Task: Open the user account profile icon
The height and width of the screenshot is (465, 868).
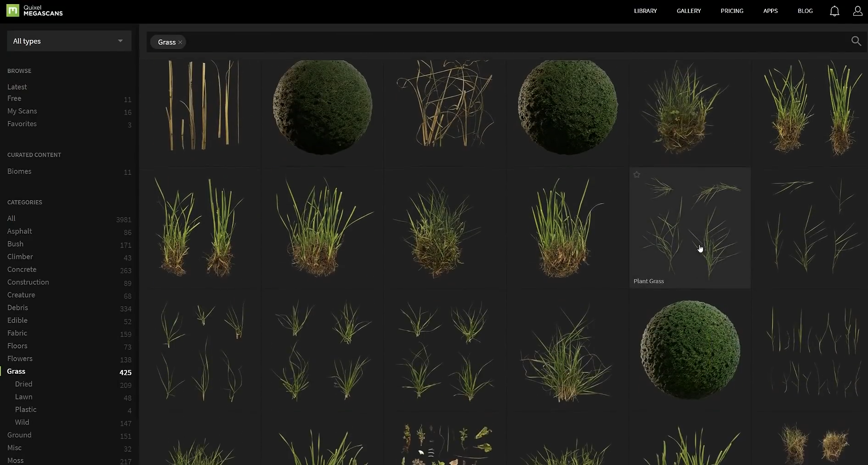Action: 857,11
